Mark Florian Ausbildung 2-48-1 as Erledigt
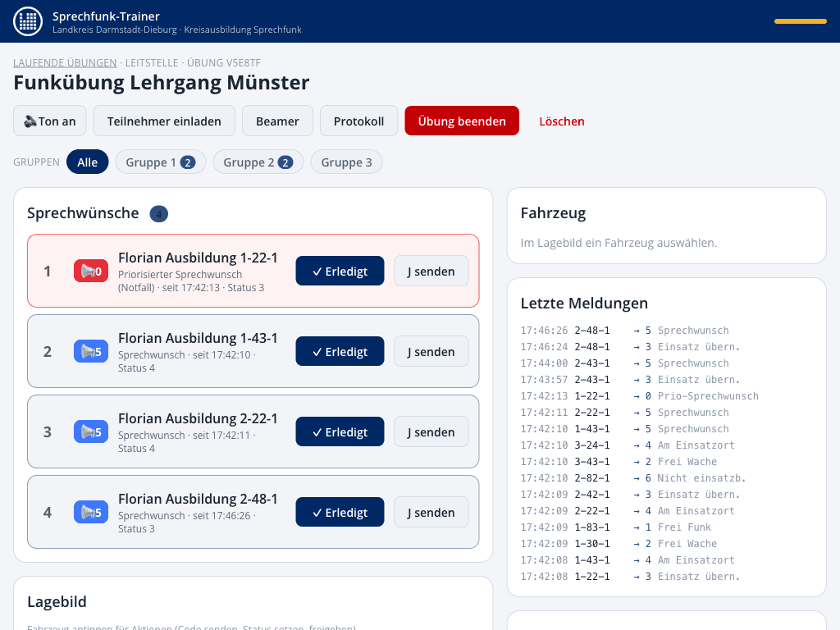The width and height of the screenshot is (840, 630). click(x=340, y=512)
